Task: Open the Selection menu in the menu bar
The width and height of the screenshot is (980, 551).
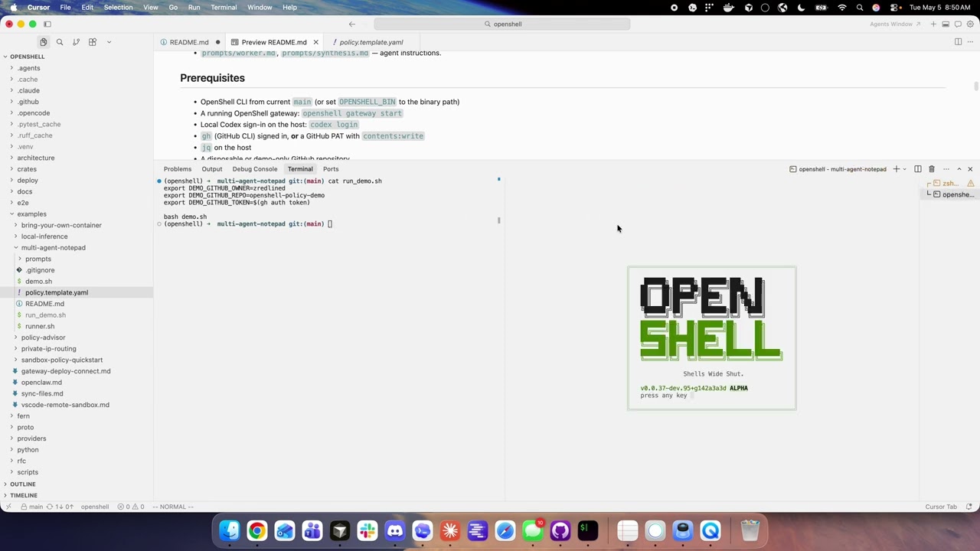Action: tap(118, 7)
